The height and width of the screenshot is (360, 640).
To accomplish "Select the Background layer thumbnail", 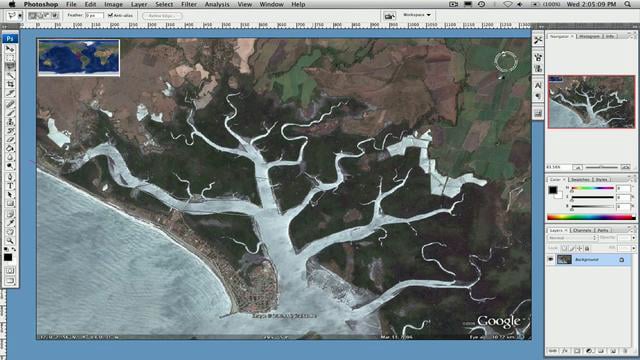I will pos(564,259).
